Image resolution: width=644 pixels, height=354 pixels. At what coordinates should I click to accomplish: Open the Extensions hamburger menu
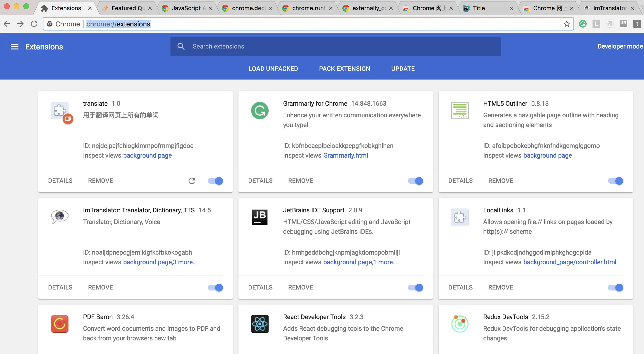click(x=15, y=47)
